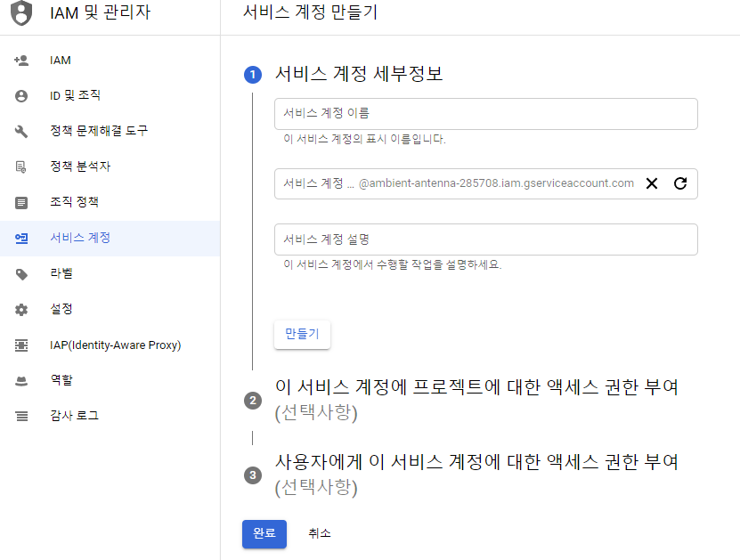Click helper text 이 서비스 계정의 표시 이름입니다.
This screenshot has width=740, height=560.
(x=364, y=139)
